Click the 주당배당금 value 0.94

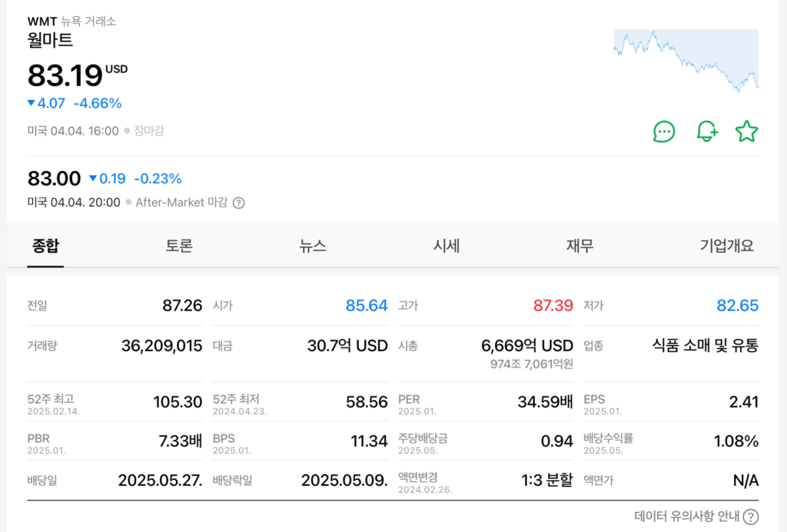[556, 441]
